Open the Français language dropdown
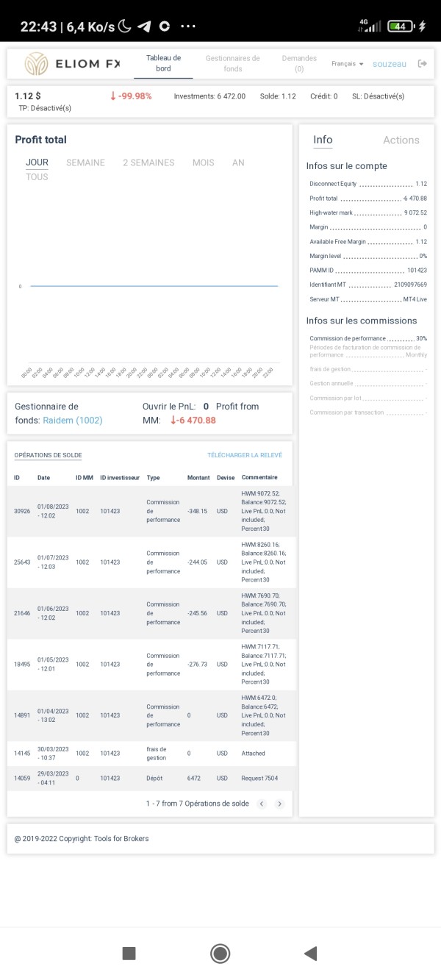This screenshot has width=441, height=980. [x=348, y=64]
